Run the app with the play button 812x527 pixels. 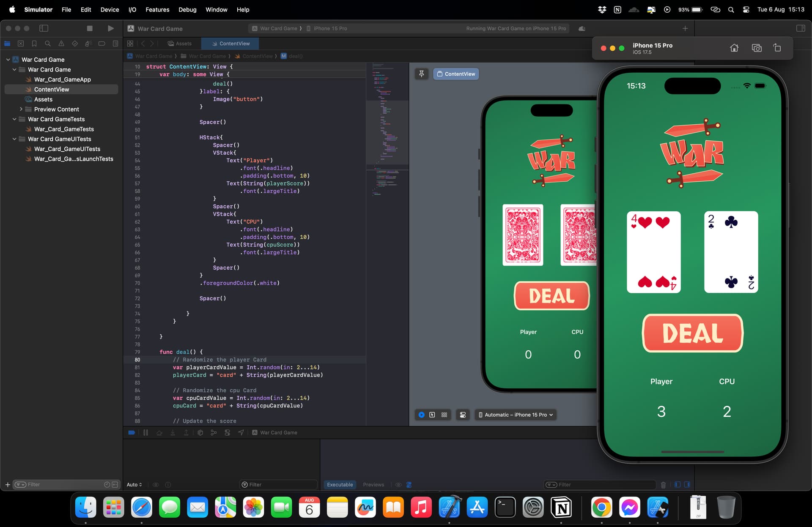110,28
